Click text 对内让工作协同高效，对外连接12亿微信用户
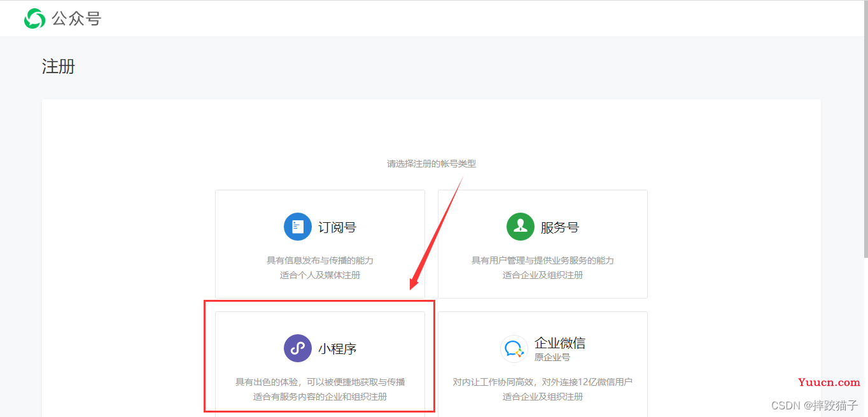Viewport: 868px width, 417px height. point(543,382)
